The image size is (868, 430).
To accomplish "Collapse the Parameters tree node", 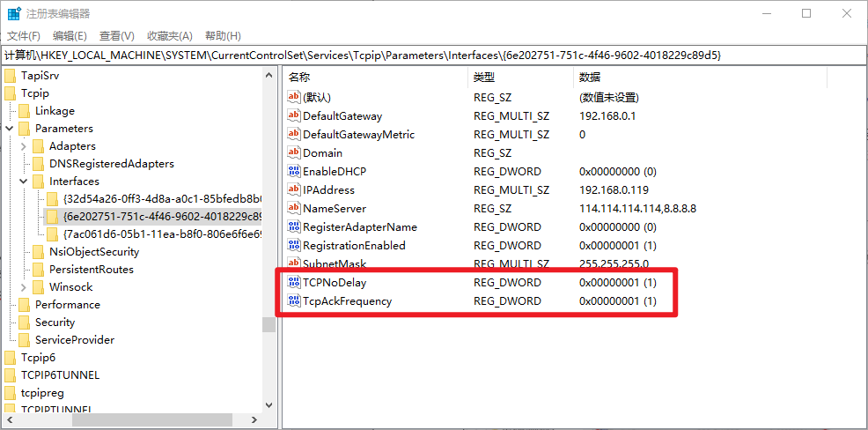I will point(10,129).
